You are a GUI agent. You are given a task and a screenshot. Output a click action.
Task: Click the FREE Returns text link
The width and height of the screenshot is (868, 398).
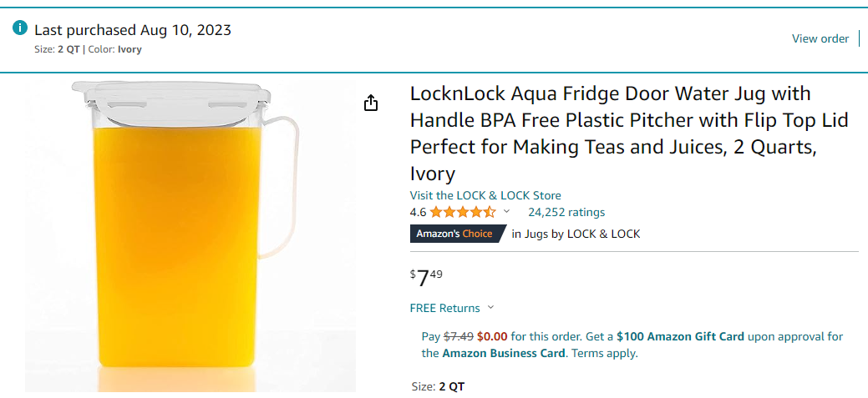[x=444, y=308]
